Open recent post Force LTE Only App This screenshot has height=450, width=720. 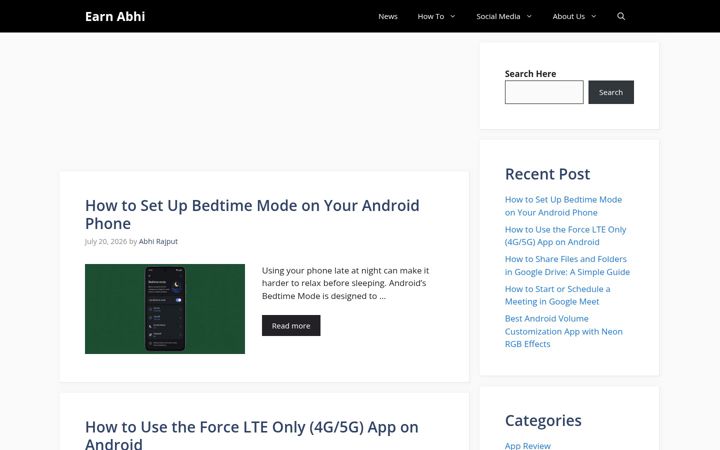(x=565, y=236)
